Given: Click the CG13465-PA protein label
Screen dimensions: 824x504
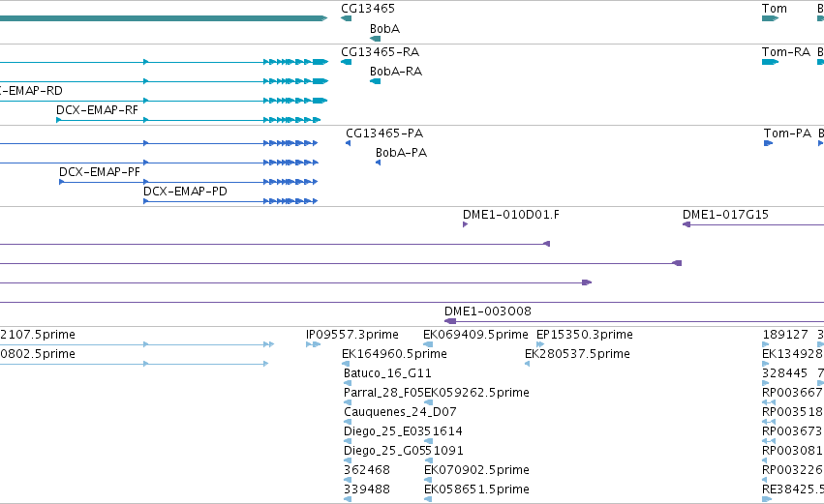Looking at the screenshot, I should [384, 133].
